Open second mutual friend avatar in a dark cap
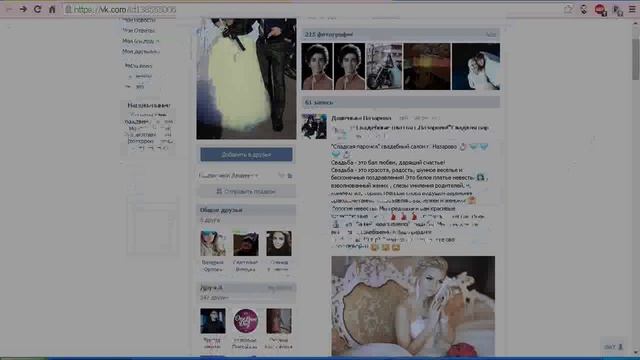The height and width of the screenshot is (360, 640). tap(246, 243)
